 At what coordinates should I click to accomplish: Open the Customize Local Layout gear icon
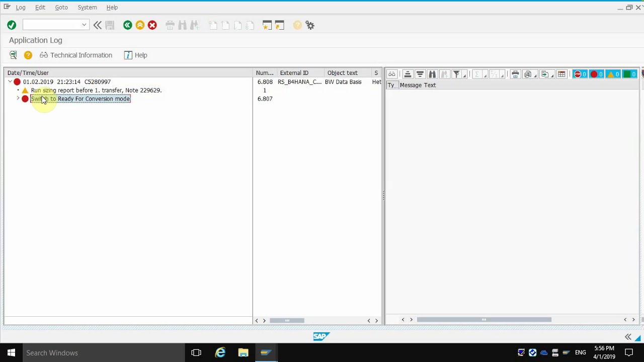point(310,25)
